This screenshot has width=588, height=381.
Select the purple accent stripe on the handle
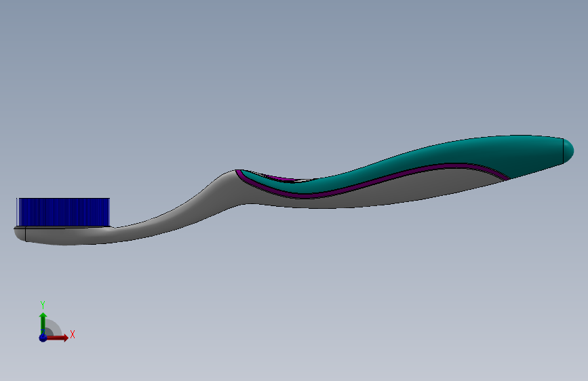pyautogui.click(x=375, y=180)
